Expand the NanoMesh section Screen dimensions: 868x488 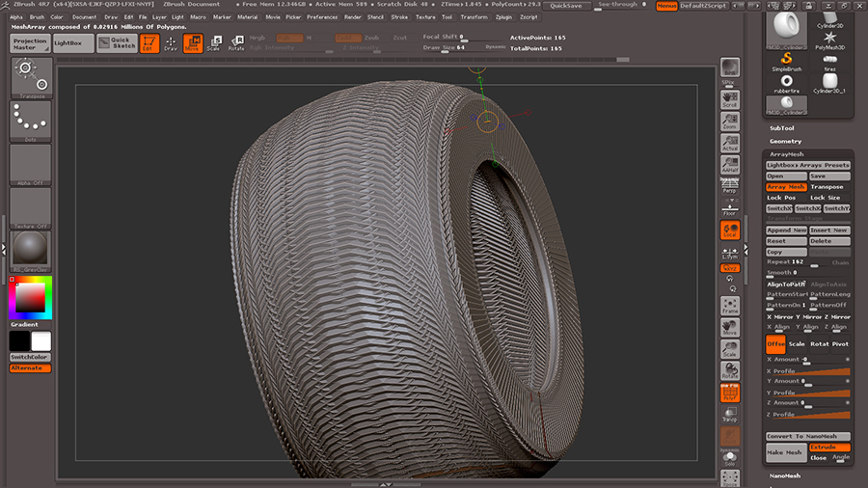785,474
